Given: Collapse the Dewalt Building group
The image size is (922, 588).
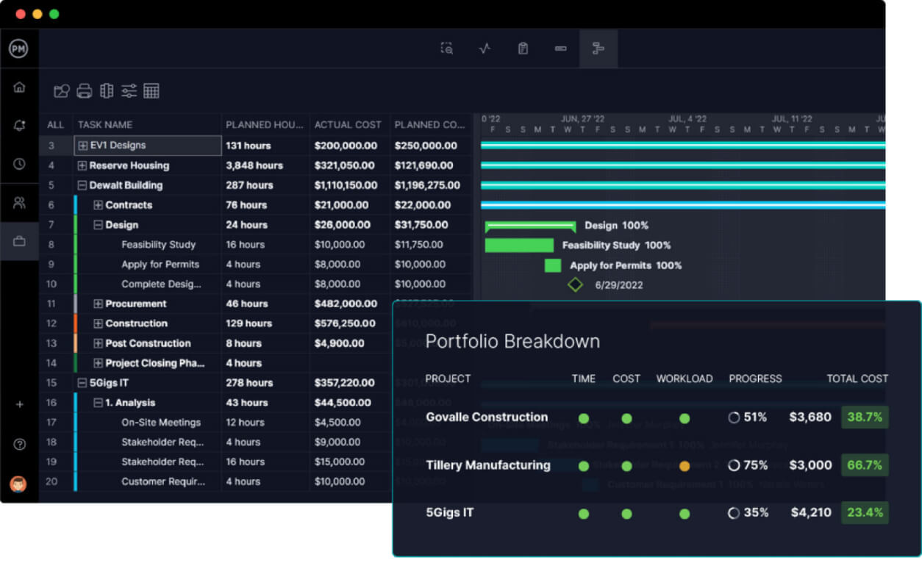Looking at the screenshot, I should [x=83, y=185].
